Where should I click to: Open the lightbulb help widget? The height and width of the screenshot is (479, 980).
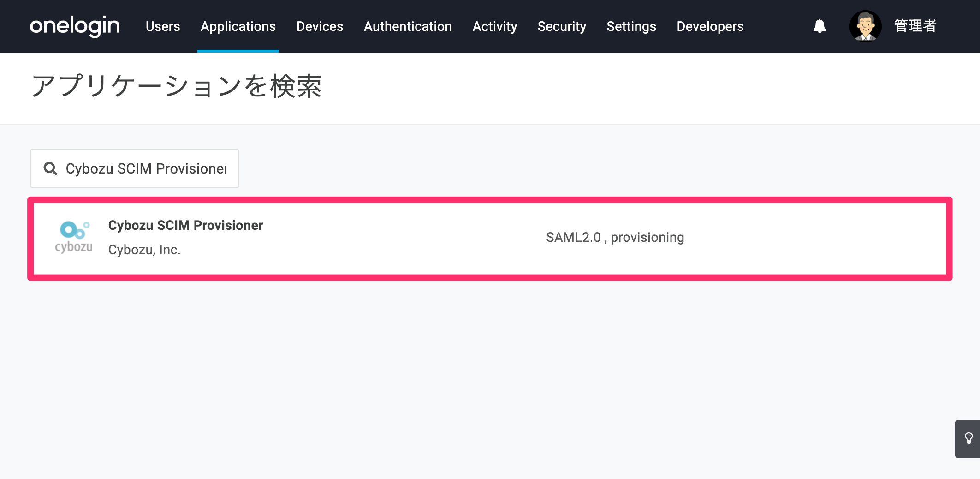point(968,439)
